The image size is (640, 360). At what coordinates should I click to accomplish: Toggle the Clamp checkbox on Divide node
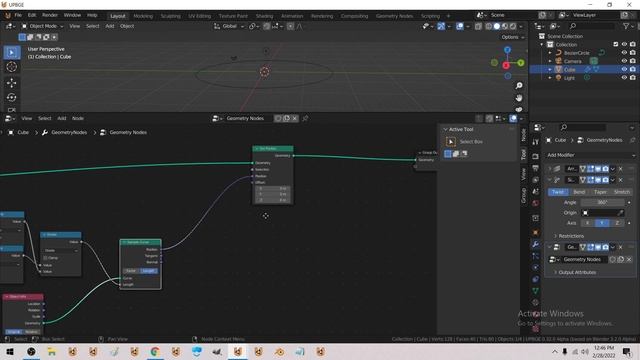[x=45, y=258]
